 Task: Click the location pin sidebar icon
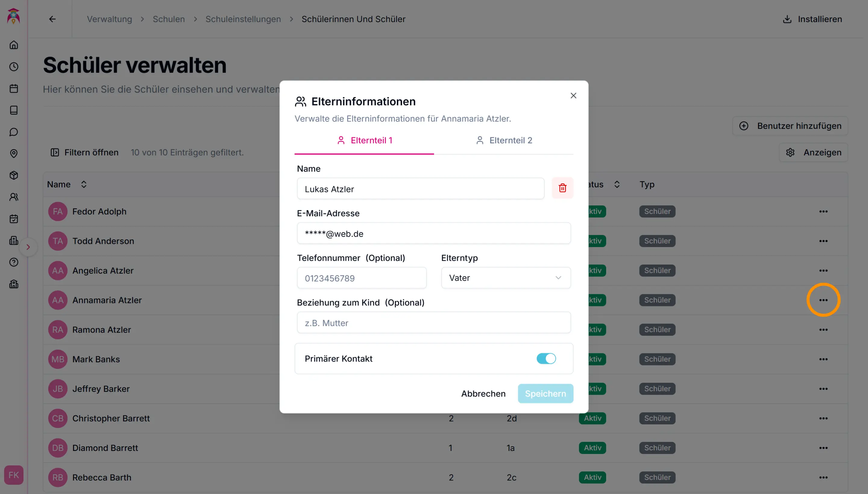(x=14, y=154)
